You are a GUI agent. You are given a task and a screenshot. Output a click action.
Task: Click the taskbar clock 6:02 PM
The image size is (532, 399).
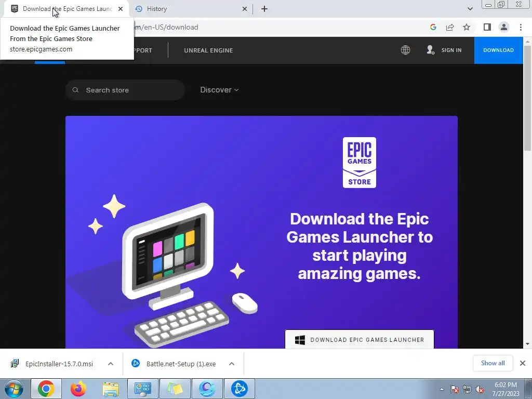coord(506,385)
